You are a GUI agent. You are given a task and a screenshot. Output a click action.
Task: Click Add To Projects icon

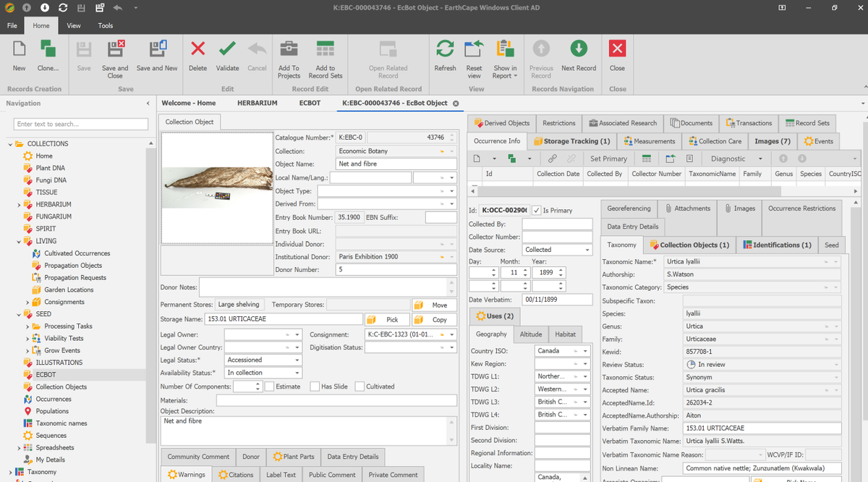point(289,49)
